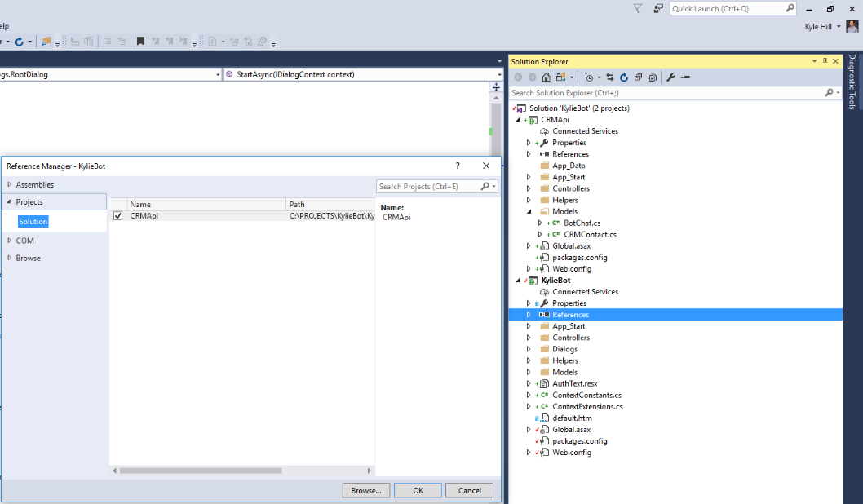Confirm with the OK button
Screen dimensions: 863x504
pos(418,490)
